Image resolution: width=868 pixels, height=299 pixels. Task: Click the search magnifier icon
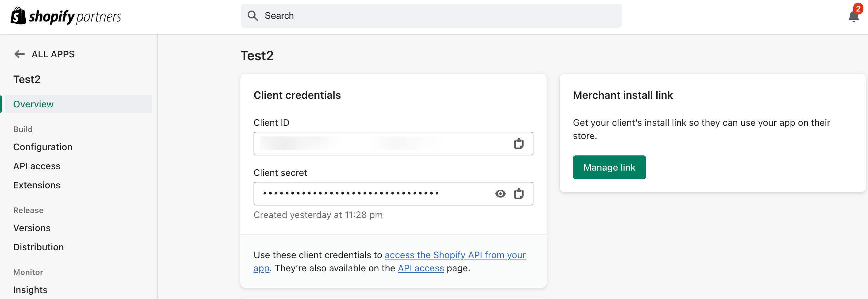point(252,16)
